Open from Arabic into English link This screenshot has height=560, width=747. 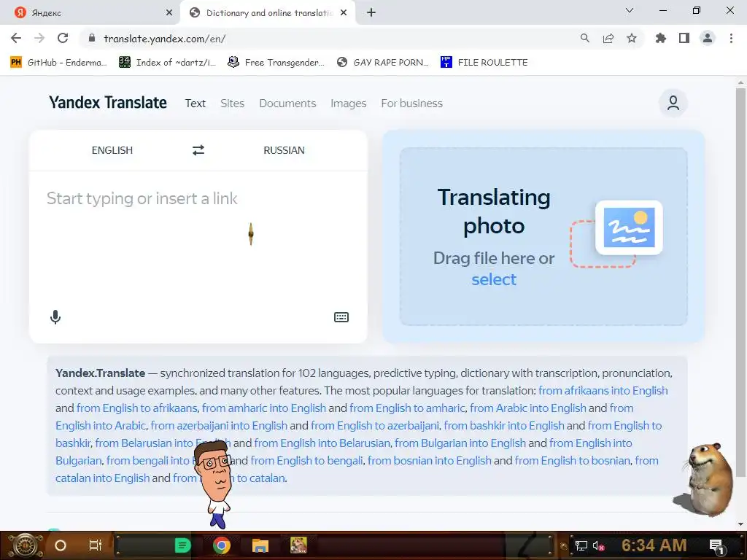[528, 408]
